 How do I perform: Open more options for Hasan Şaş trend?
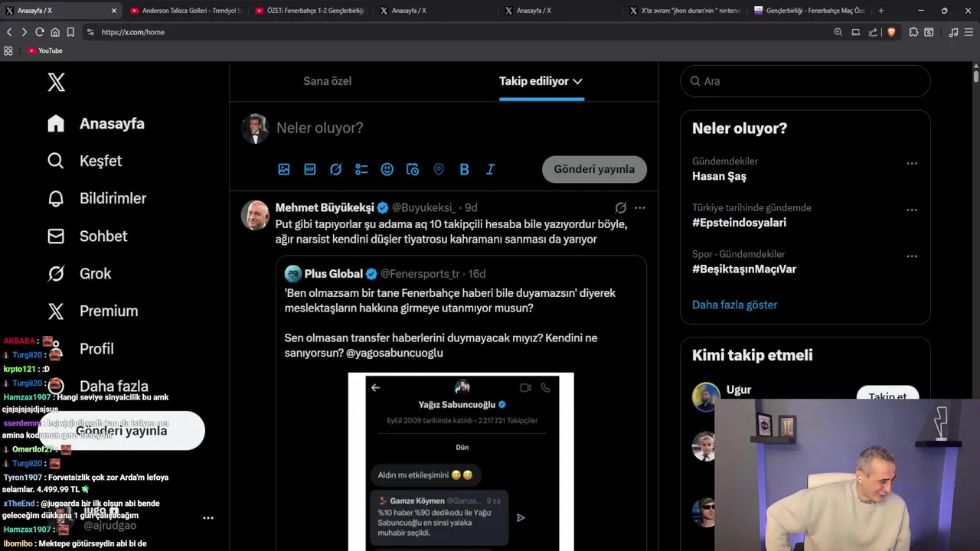point(912,164)
